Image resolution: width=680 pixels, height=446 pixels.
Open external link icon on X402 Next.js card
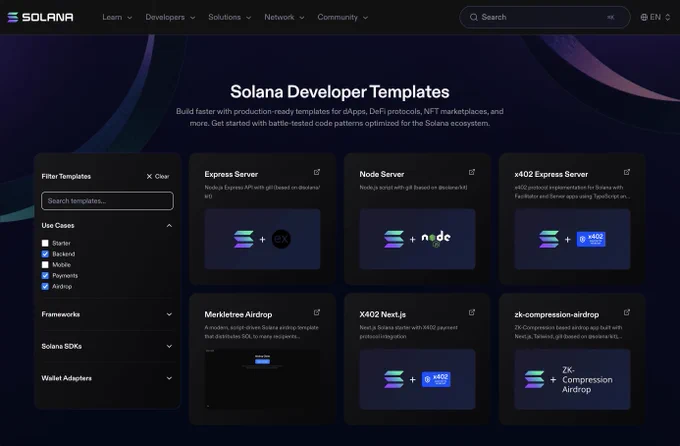click(472, 312)
